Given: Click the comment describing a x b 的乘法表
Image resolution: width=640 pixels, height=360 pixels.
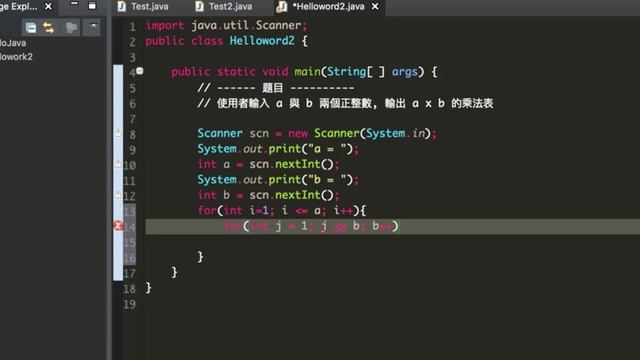Looking at the screenshot, I should (345, 103).
